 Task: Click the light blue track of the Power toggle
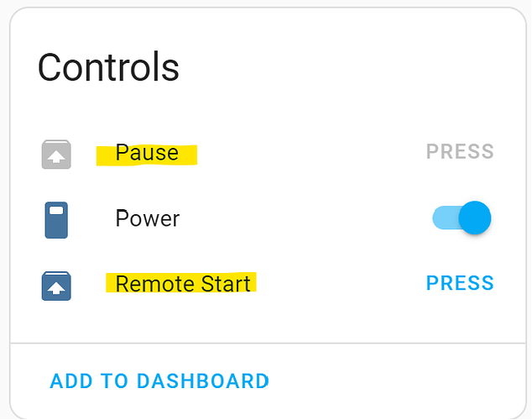(442, 218)
